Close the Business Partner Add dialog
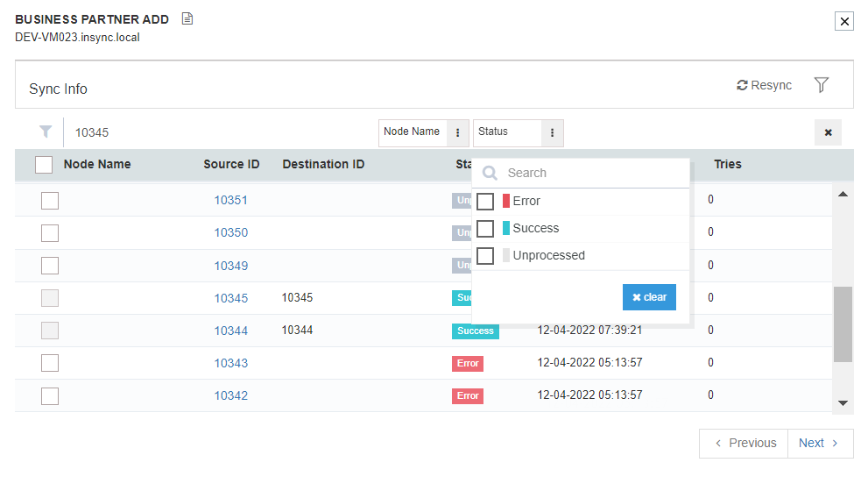 click(x=844, y=21)
